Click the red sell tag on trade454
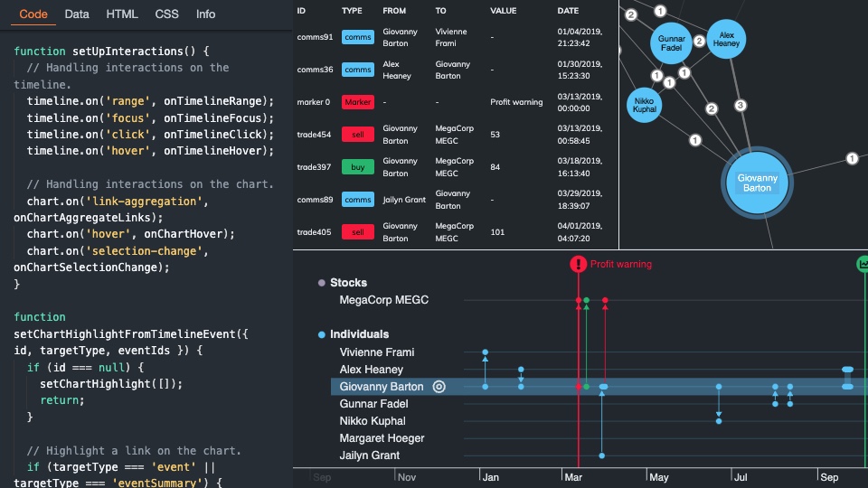868x488 pixels. [357, 135]
